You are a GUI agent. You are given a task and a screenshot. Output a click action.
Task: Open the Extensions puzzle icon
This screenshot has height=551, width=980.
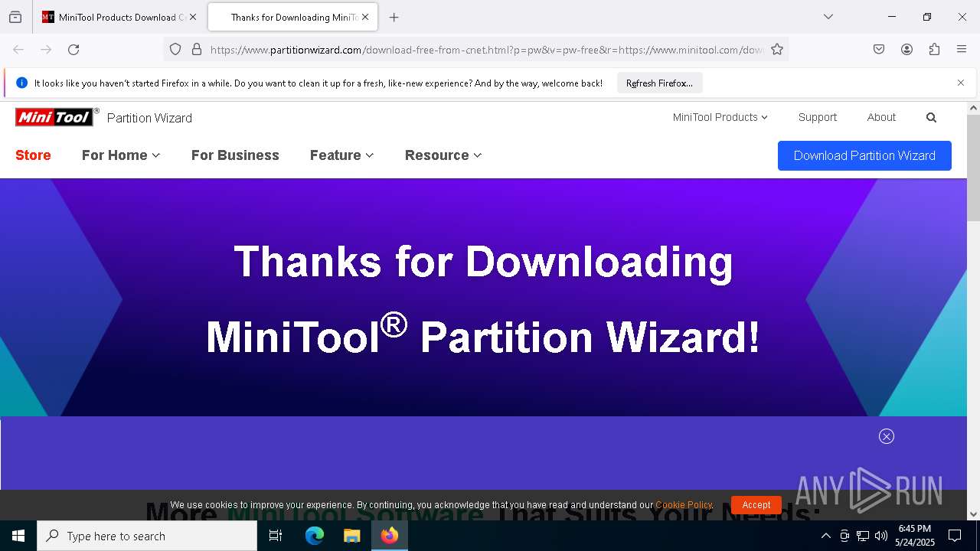[934, 50]
